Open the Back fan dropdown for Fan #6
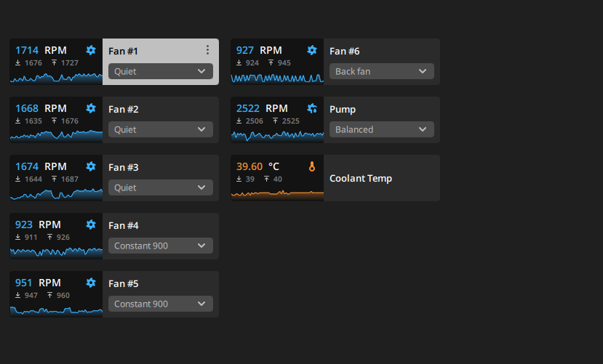This screenshot has height=364, width=603. [382, 71]
